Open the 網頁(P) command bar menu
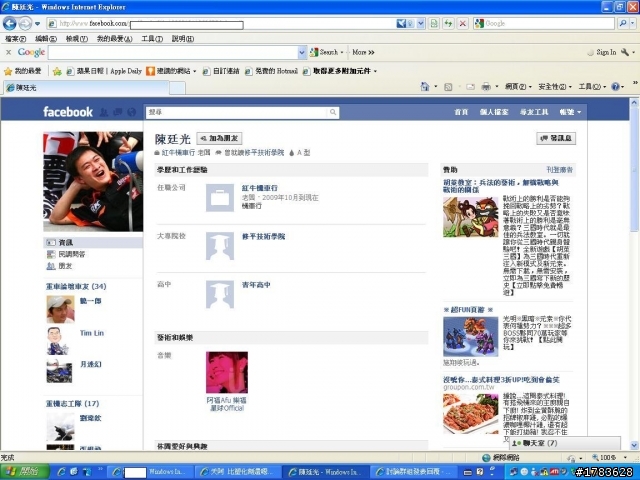The width and height of the screenshot is (640, 480). tap(518, 87)
